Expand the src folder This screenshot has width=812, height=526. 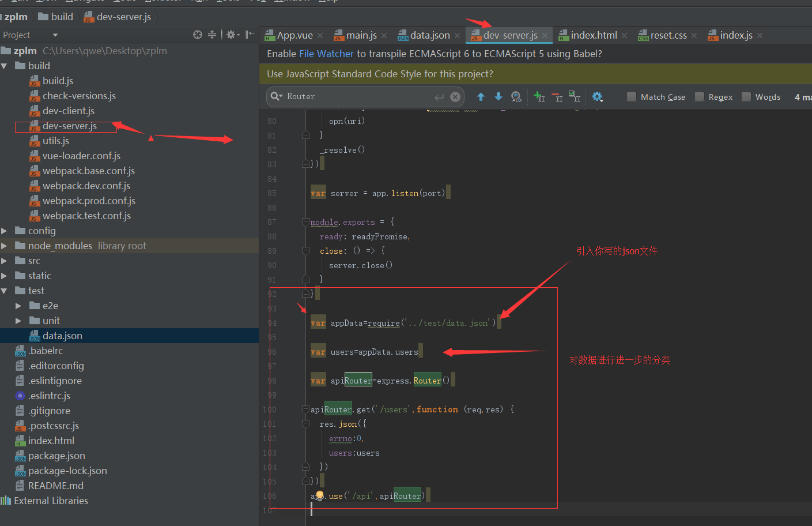click(4, 261)
